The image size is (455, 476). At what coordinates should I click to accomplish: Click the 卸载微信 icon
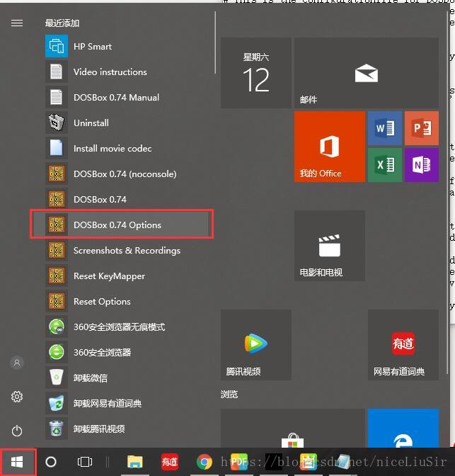pos(57,378)
